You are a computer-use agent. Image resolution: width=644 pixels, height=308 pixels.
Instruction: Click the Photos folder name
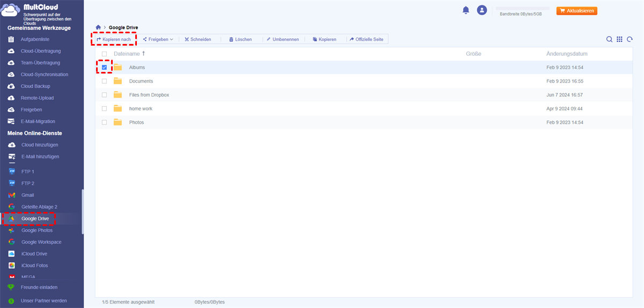[x=136, y=122]
